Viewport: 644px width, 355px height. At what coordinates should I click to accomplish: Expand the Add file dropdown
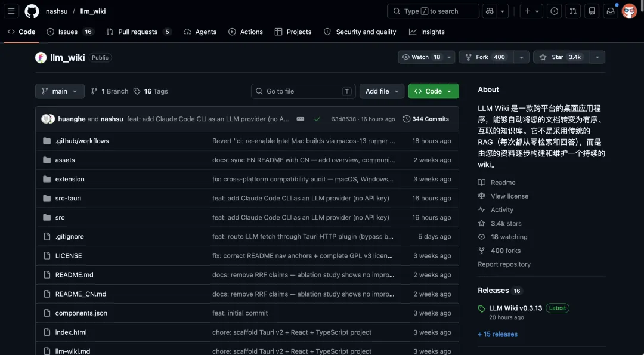[x=382, y=91]
